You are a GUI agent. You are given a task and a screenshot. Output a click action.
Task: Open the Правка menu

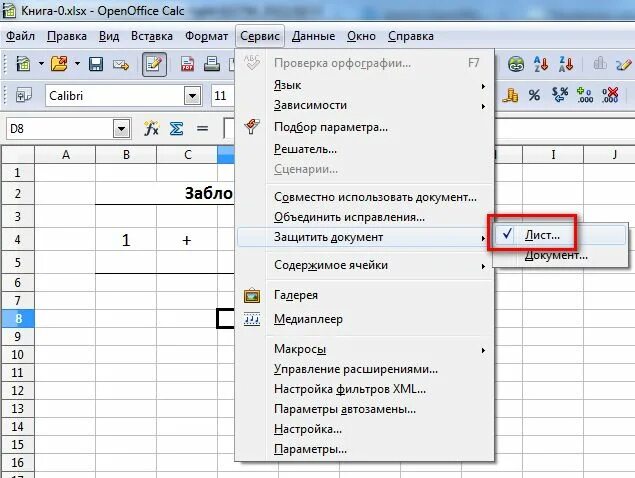click(67, 36)
